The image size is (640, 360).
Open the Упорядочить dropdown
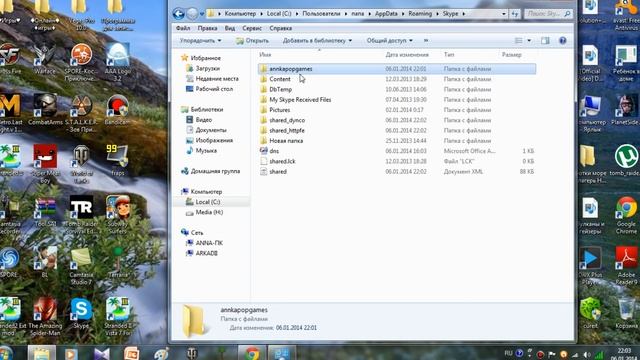[200, 40]
